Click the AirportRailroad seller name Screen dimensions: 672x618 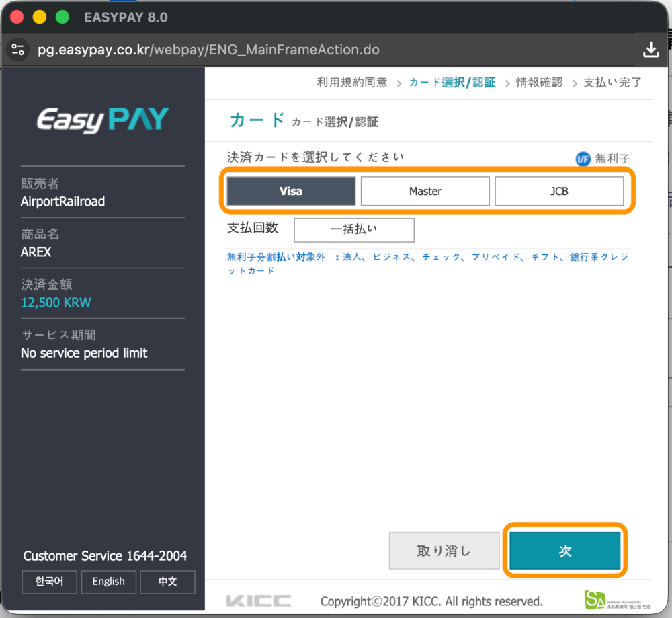point(62,202)
